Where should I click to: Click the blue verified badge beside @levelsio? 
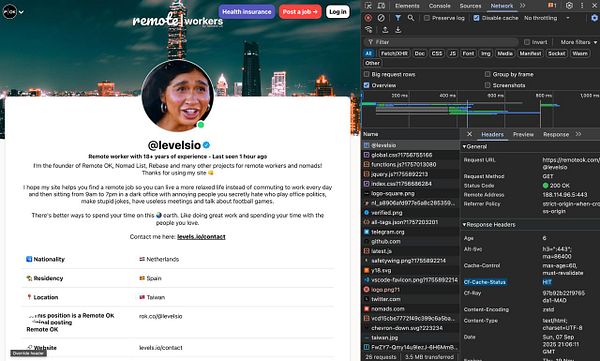(207, 145)
